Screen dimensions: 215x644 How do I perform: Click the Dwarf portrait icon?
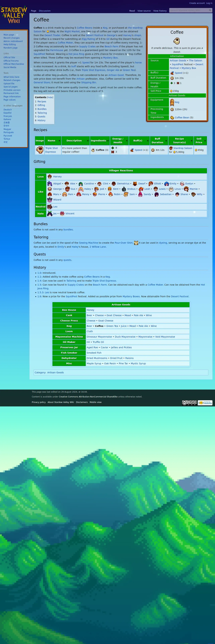(135, 184)
